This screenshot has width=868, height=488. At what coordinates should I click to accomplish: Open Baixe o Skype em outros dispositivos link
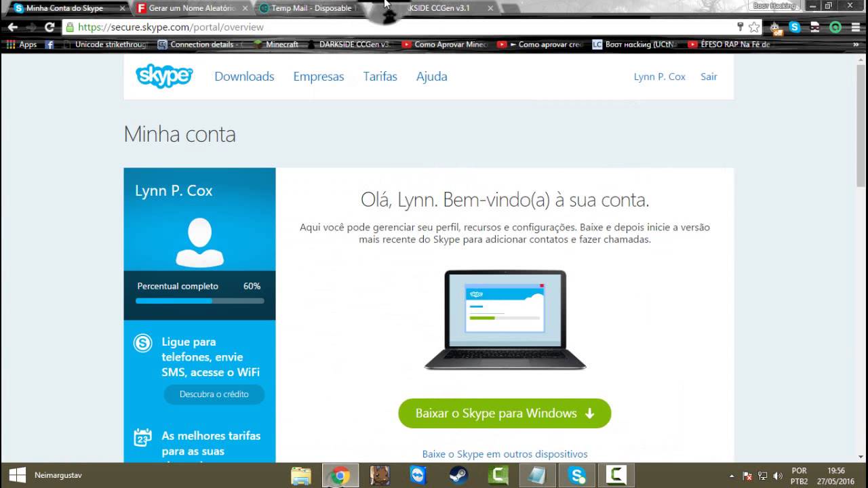[505, 454]
